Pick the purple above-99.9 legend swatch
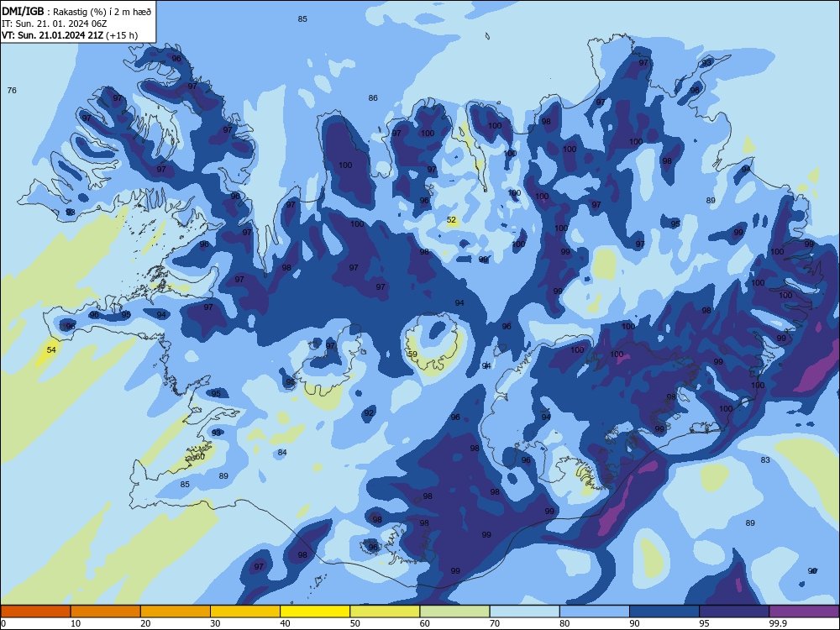 [804, 612]
